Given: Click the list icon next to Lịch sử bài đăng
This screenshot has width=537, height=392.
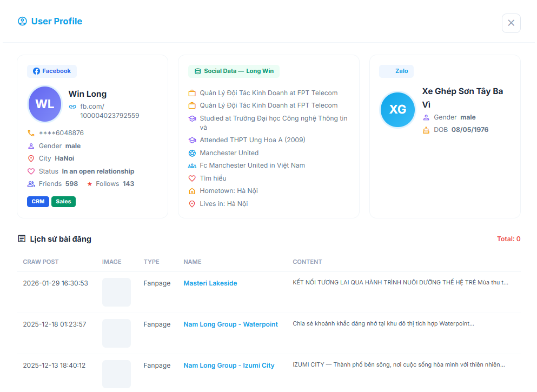Looking at the screenshot, I should 22,238.
